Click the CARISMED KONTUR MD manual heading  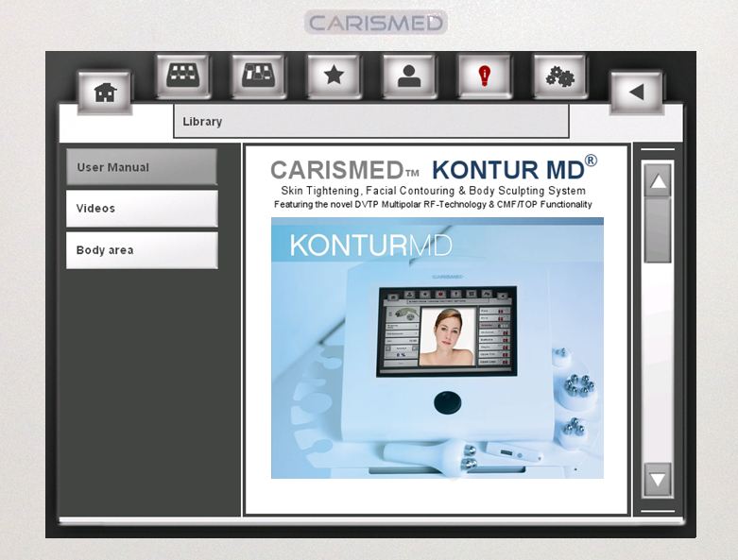click(x=434, y=169)
